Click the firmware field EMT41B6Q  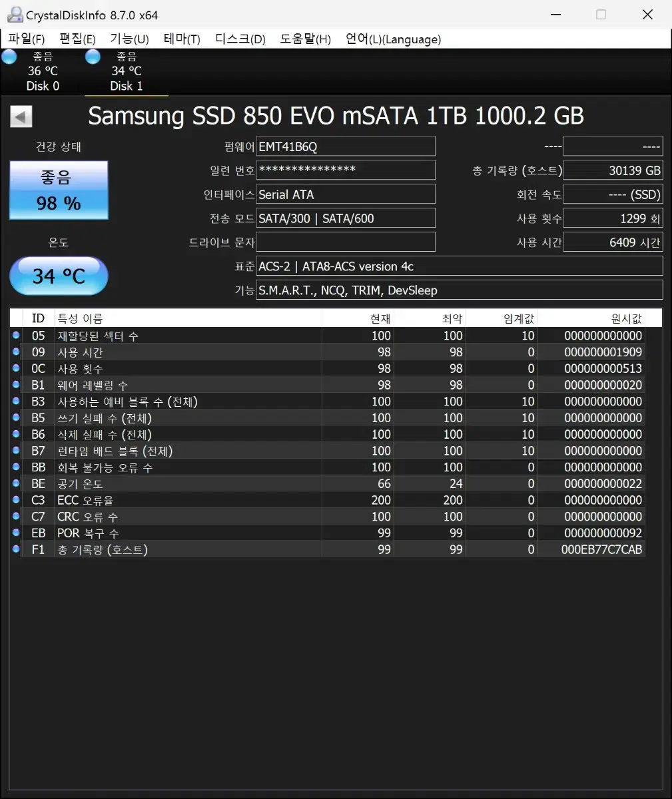click(x=346, y=146)
